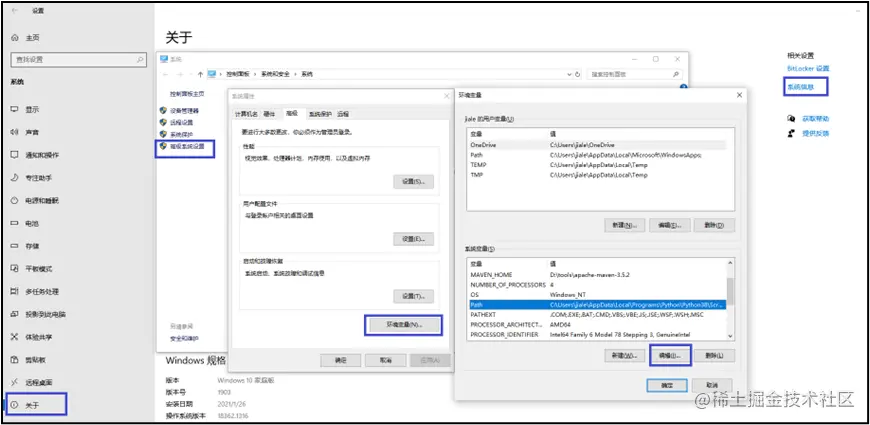This screenshot has width=870, height=425.
Task: Open 环境变量(N) environment variables button
Action: pos(403,325)
